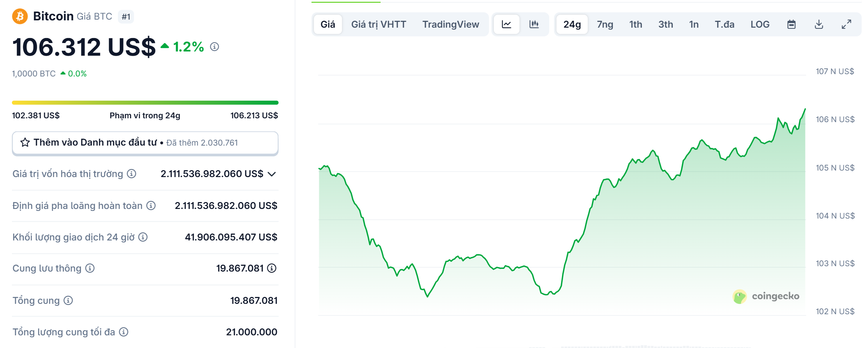
Task: Click max supply value 21.000.000
Action: point(252,332)
